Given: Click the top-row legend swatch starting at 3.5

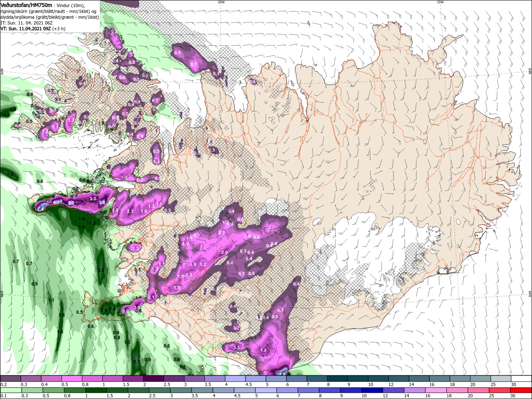Looking at the screenshot, I should pos(215,379).
